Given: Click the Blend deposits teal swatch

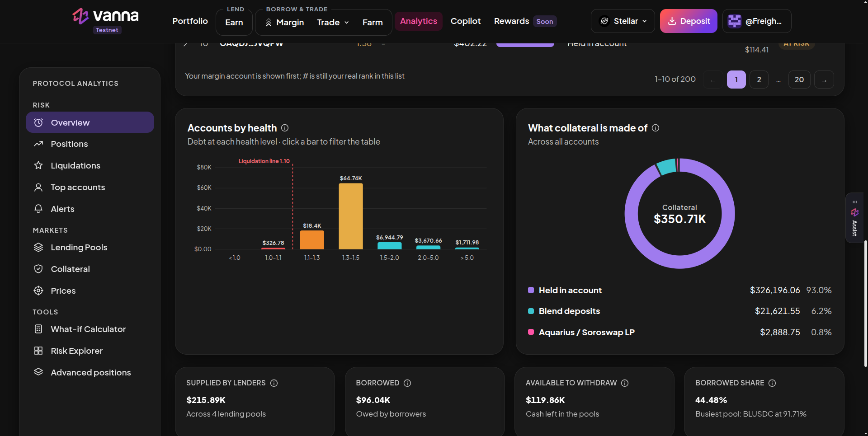Looking at the screenshot, I should click(531, 311).
